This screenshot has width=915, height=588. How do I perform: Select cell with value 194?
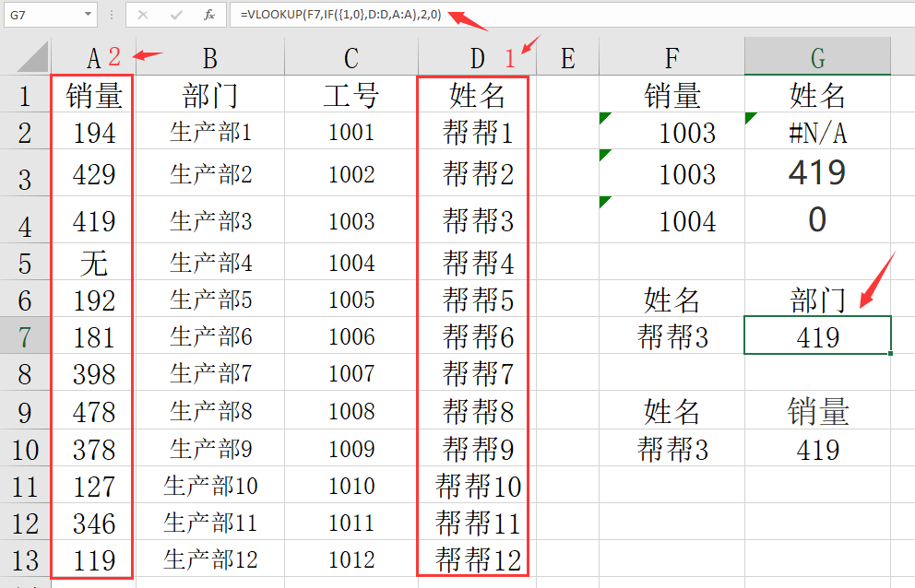[x=93, y=131]
